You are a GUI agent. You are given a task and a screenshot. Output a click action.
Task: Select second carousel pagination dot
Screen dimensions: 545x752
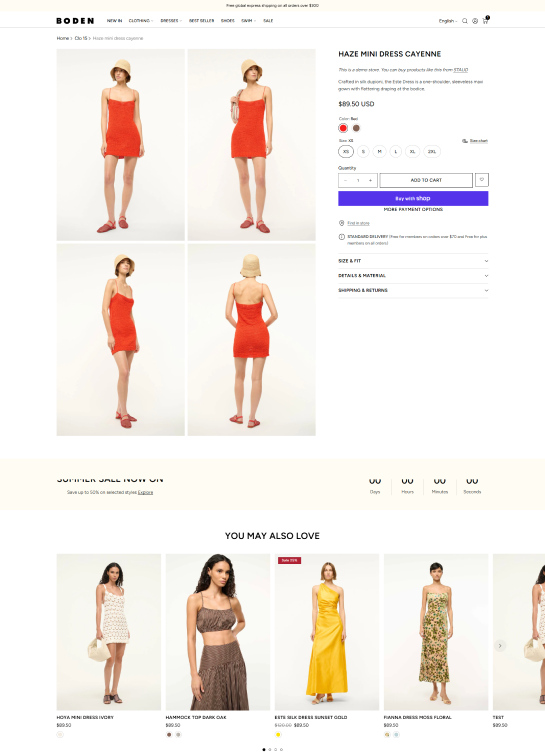(x=270, y=749)
